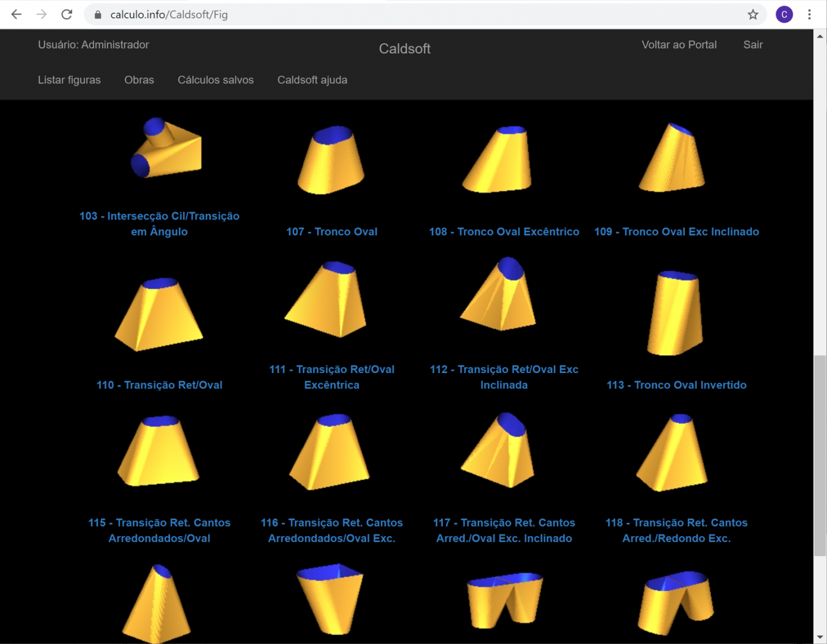Image resolution: width=827 pixels, height=644 pixels.
Task: Choose the 110 Transição Ret/Oval figure image
Action: point(159,313)
